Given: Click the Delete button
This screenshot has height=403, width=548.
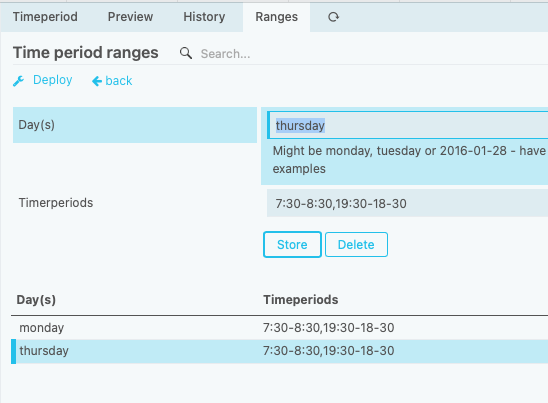Looking at the screenshot, I should tap(356, 244).
